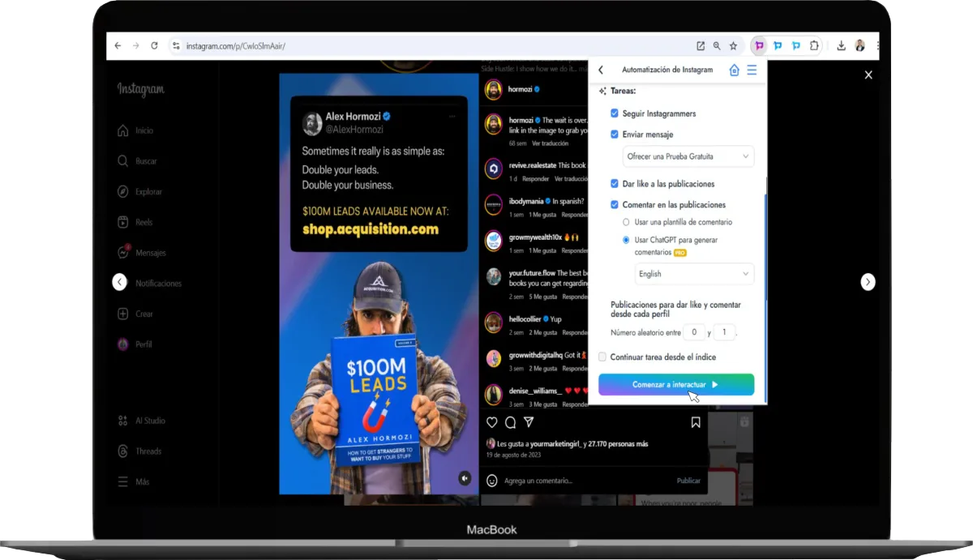Click Publicar to post the comment
The height and width of the screenshot is (560, 973).
pyautogui.click(x=688, y=481)
